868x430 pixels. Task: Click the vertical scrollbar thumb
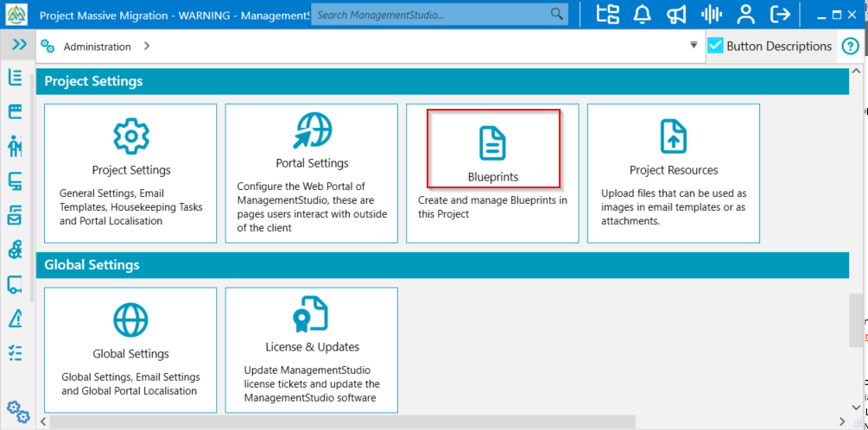click(x=856, y=320)
